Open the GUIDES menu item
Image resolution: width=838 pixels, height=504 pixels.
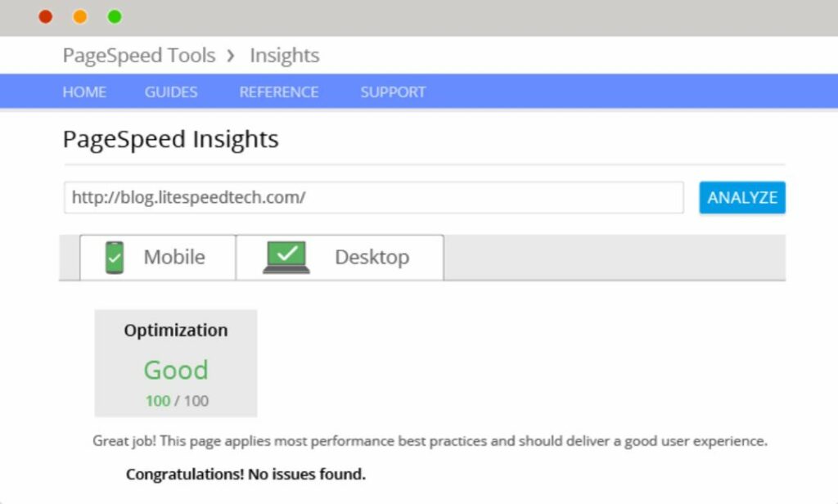171,92
